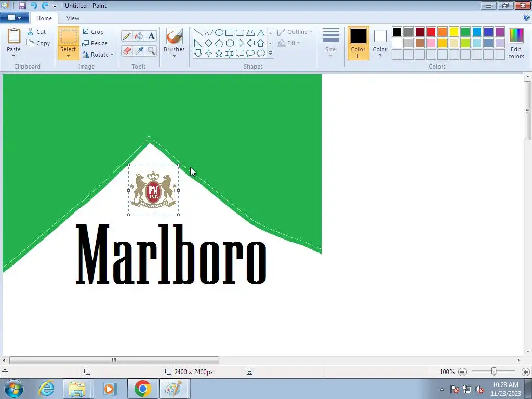The image size is (532, 399).
Task: Click the zoom slider handle
Action: tap(494, 371)
